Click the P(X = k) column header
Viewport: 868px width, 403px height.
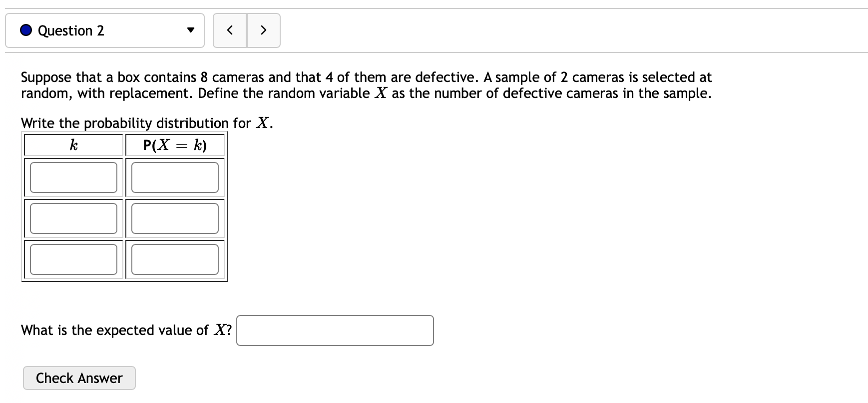pos(175,145)
